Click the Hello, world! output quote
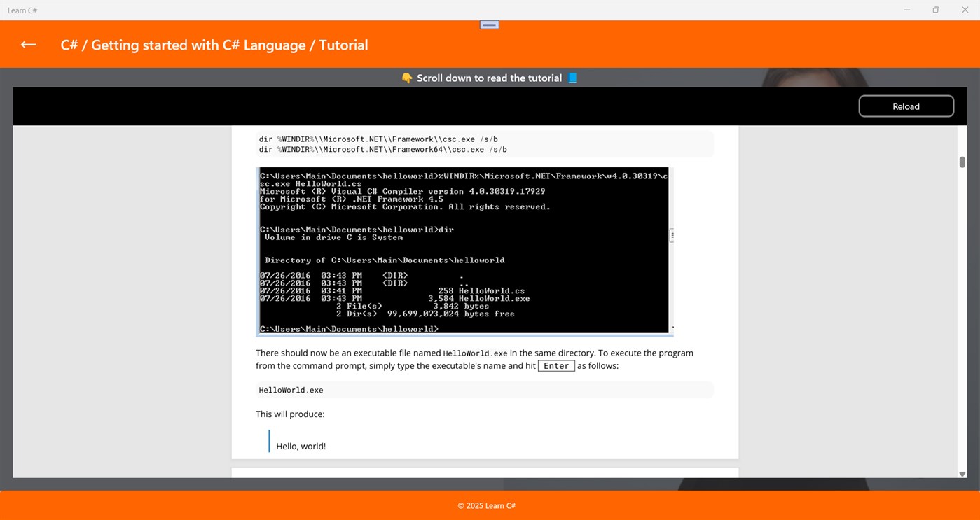 [300, 445]
